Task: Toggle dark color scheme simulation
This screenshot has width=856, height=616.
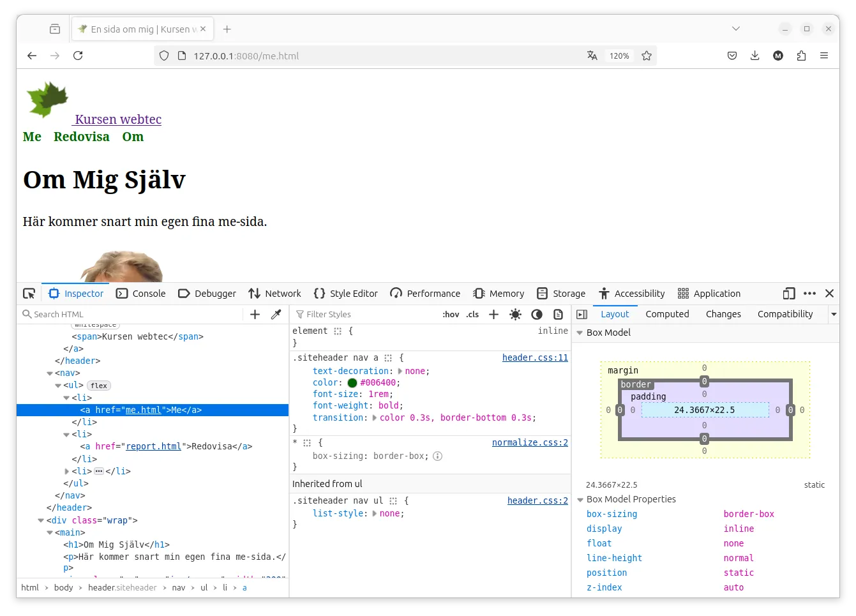Action: (537, 314)
